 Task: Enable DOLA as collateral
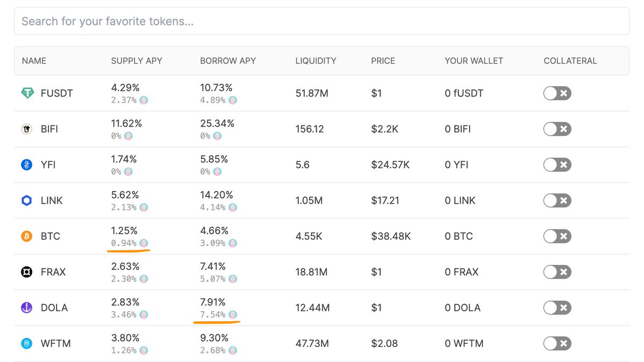pyautogui.click(x=557, y=308)
